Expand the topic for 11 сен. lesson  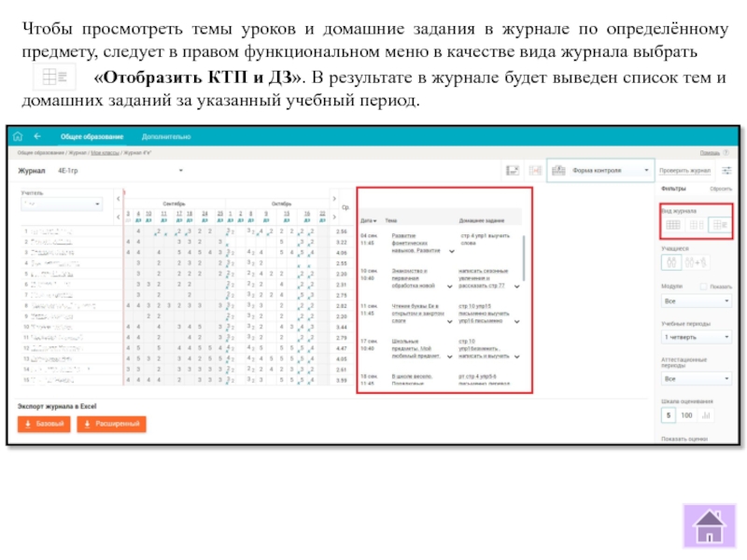pos(449,321)
